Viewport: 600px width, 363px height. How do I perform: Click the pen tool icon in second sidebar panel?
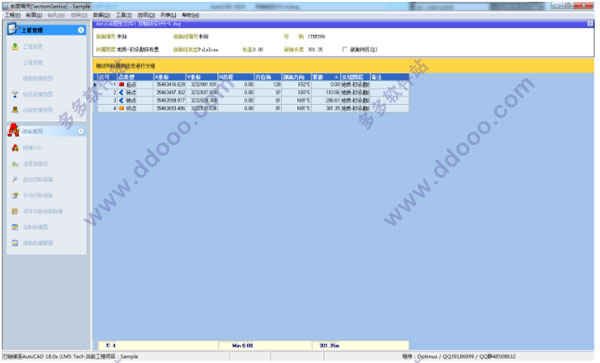click(x=15, y=179)
